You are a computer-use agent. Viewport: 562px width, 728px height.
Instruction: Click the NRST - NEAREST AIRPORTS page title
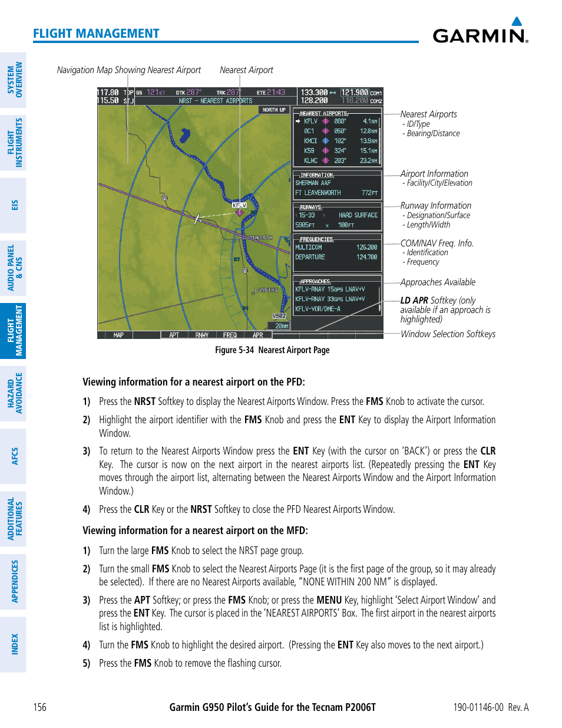216,101
